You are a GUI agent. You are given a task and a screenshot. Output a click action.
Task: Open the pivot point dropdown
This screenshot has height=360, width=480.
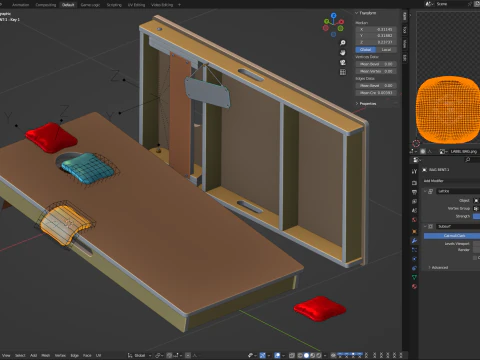click(158, 355)
